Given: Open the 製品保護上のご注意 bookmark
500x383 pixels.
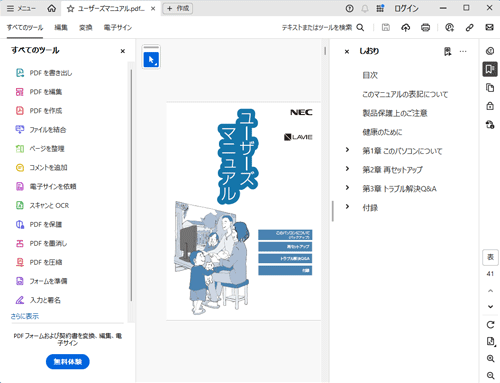Looking at the screenshot, I should coord(395,113).
